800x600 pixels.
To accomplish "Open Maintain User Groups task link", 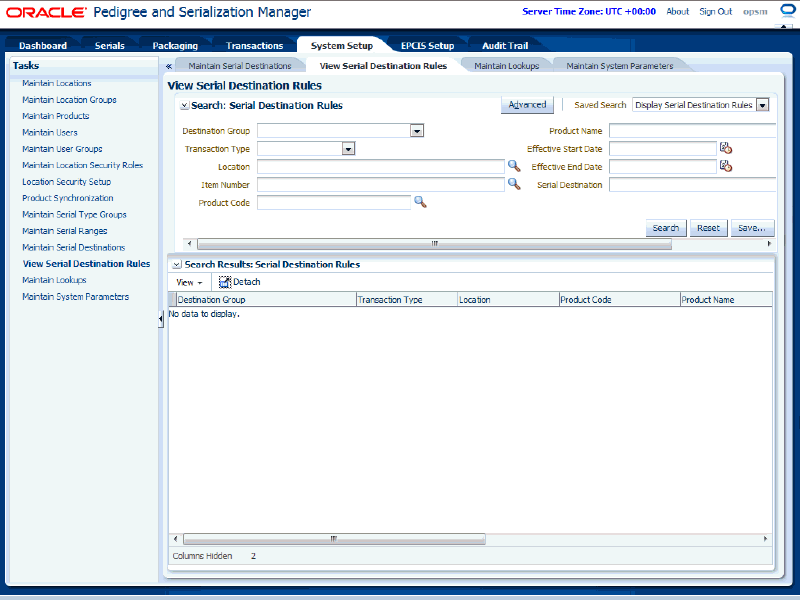I will coord(62,149).
